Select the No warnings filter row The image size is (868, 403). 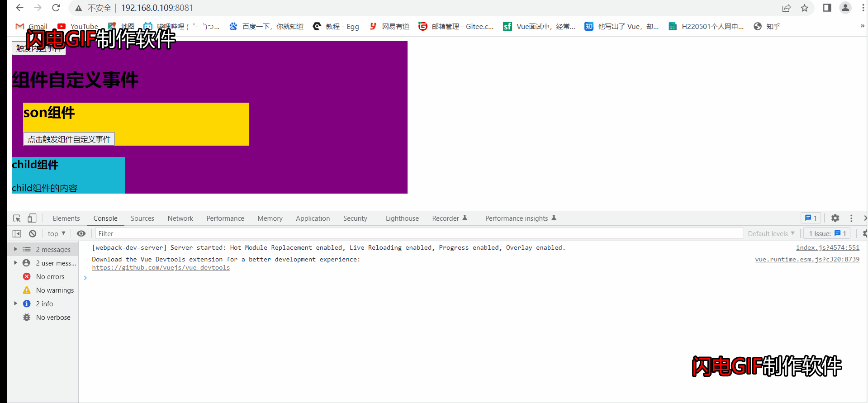43,290
